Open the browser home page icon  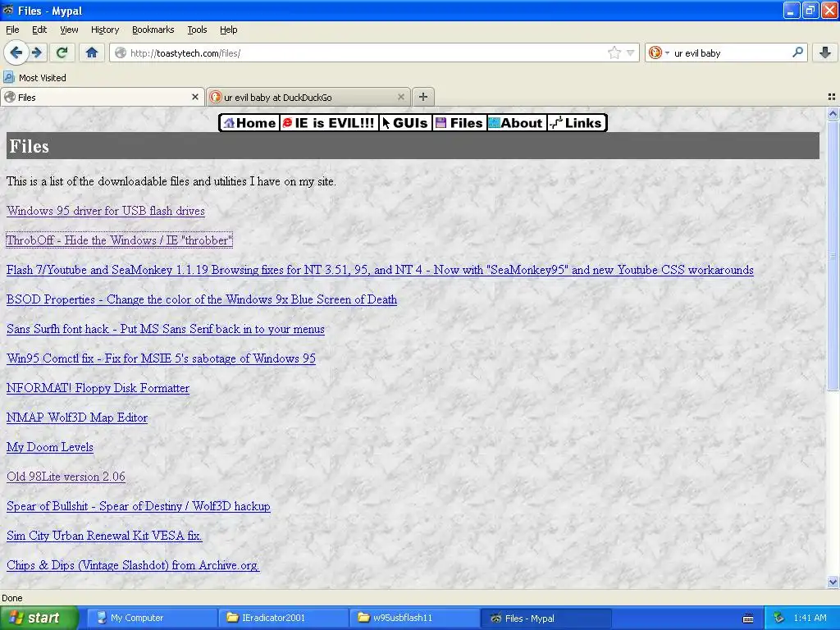pyautogui.click(x=92, y=52)
